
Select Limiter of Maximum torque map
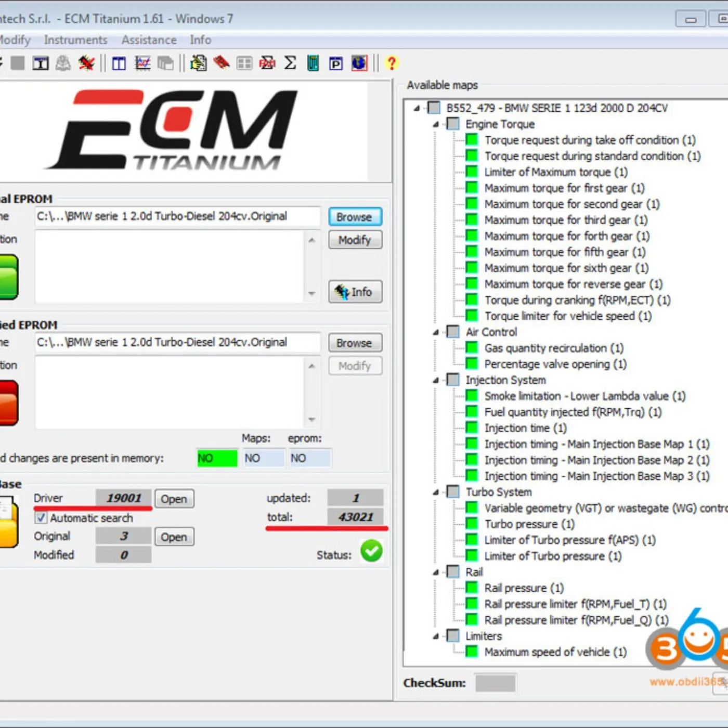(556, 172)
